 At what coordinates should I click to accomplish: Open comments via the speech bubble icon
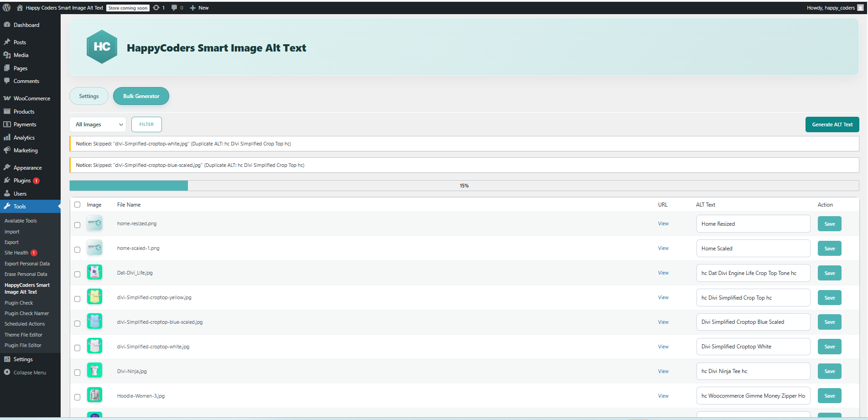point(175,8)
